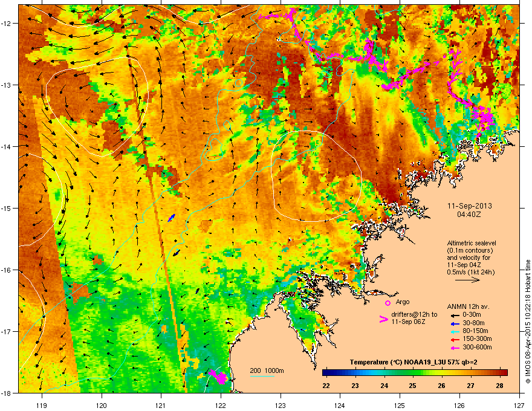Screen dimensions: 532x411
Task: Click the -15 latitude axis label
Action: click(6, 208)
